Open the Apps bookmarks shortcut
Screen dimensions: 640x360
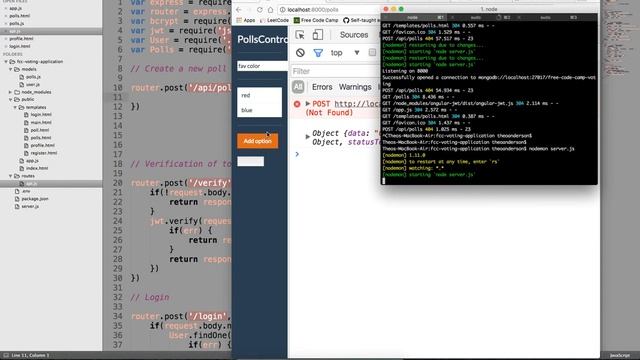click(246, 20)
